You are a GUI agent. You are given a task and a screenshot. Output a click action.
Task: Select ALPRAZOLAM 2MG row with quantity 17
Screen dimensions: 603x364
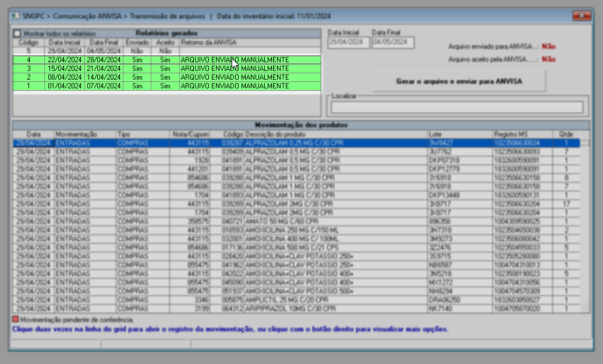[x=296, y=204]
